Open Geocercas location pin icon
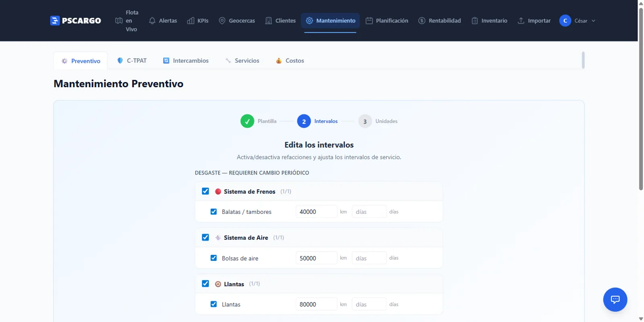The width and height of the screenshot is (644, 322). point(222,21)
